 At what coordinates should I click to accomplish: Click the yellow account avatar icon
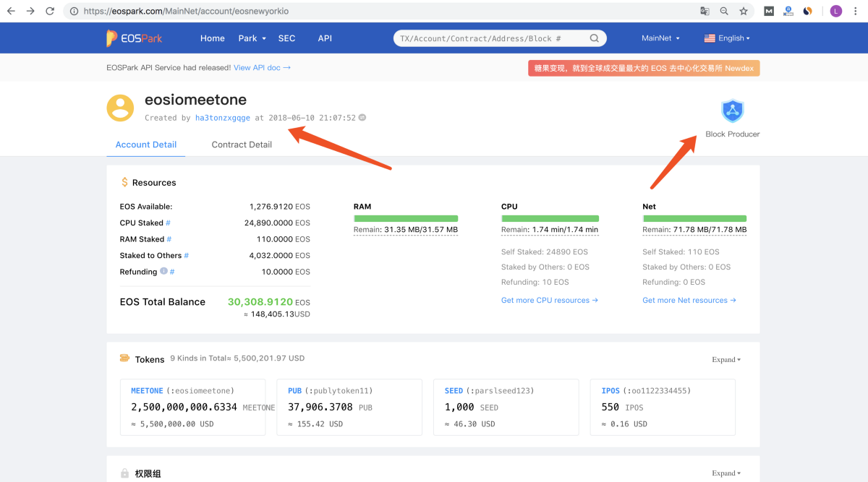tap(120, 108)
